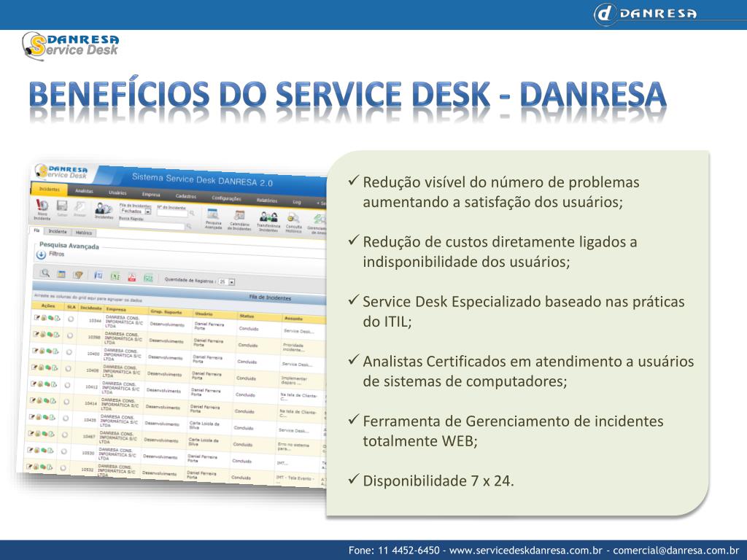
Task: Select SLA radio button for incident 10530
Action: (x=64, y=451)
